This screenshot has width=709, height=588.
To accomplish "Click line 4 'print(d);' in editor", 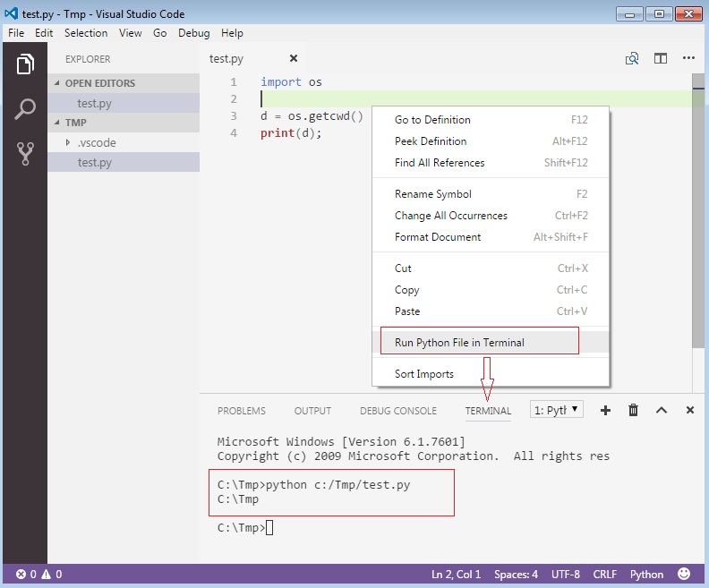I will click(x=291, y=132).
